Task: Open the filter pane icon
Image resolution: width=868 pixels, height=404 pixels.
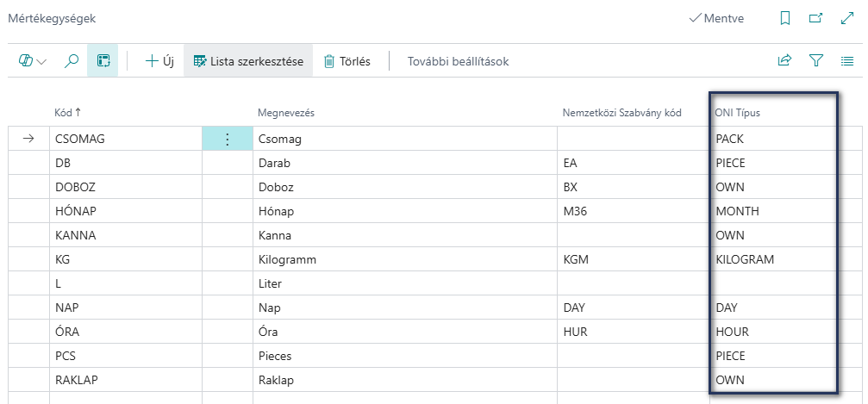Action: pos(816,61)
